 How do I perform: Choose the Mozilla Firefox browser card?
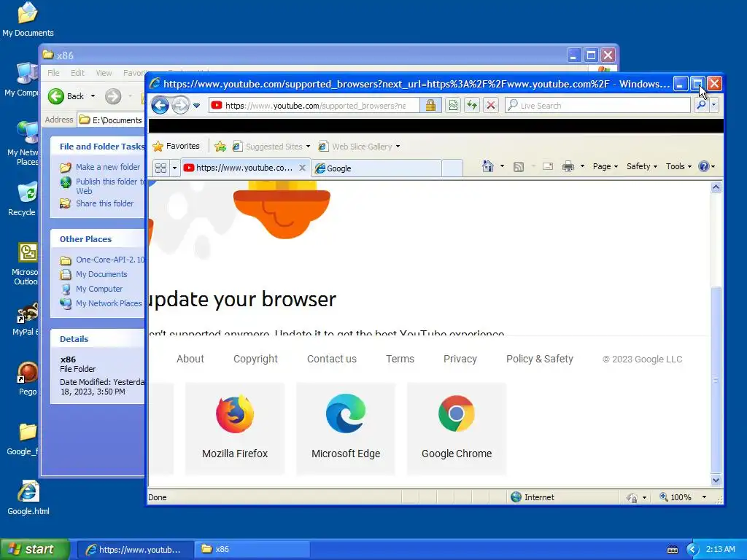(x=235, y=429)
